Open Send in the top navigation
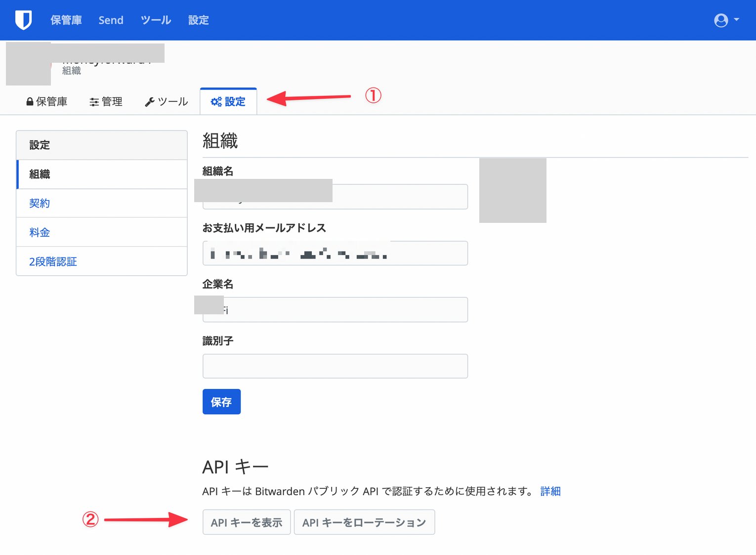The image size is (756, 555). point(111,20)
